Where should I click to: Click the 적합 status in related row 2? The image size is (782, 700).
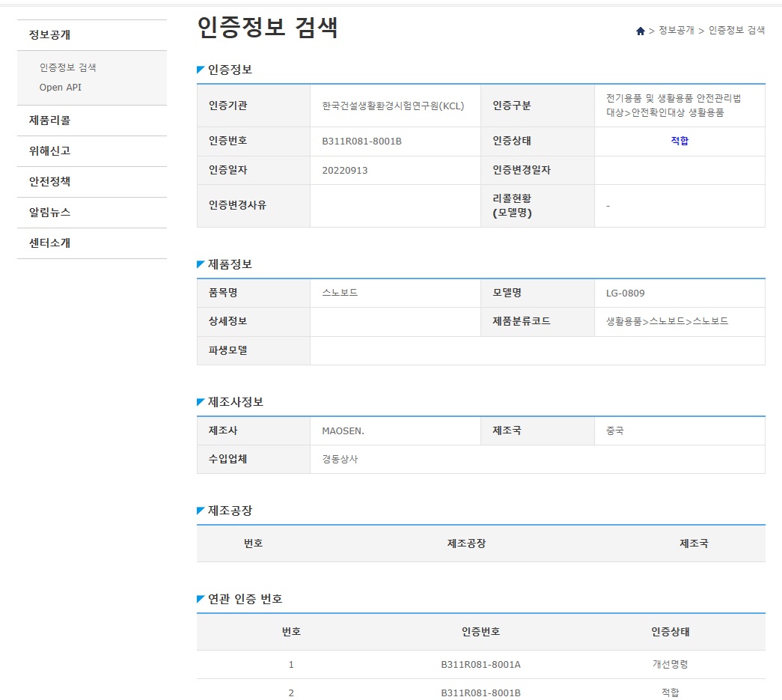(670, 693)
